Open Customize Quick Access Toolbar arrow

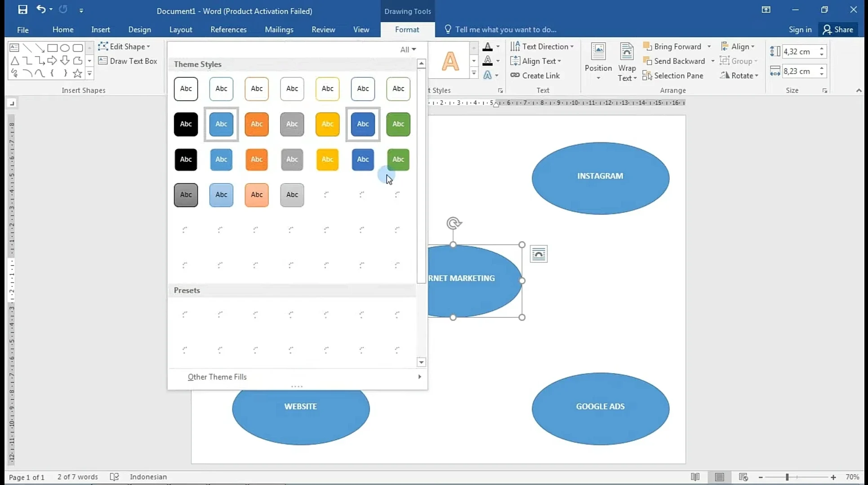click(81, 10)
